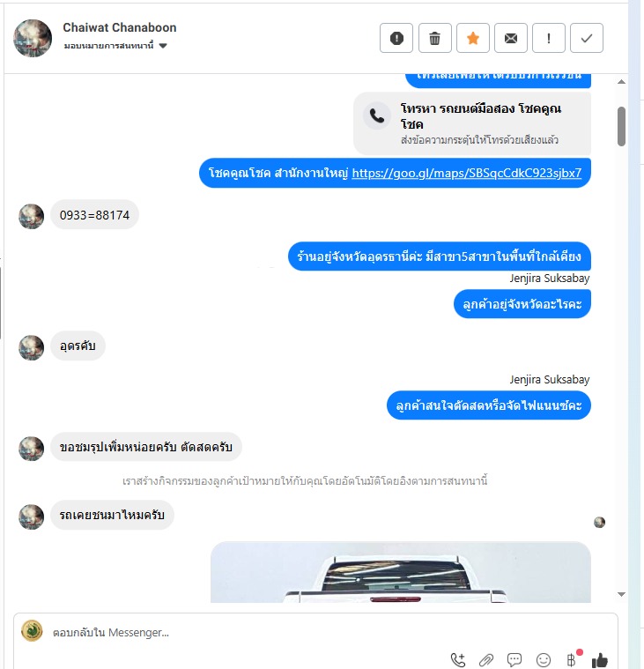Tap the call used car shop card
Screen dimensions: 644x669
(472, 123)
